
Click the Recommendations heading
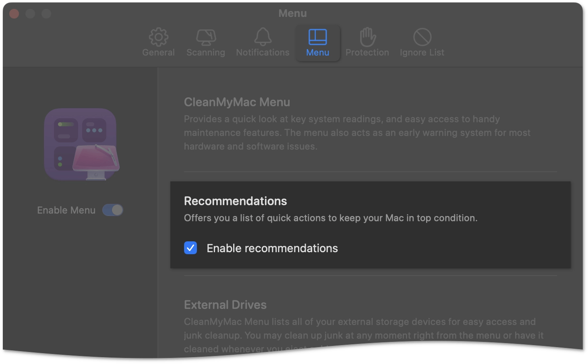coord(235,201)
